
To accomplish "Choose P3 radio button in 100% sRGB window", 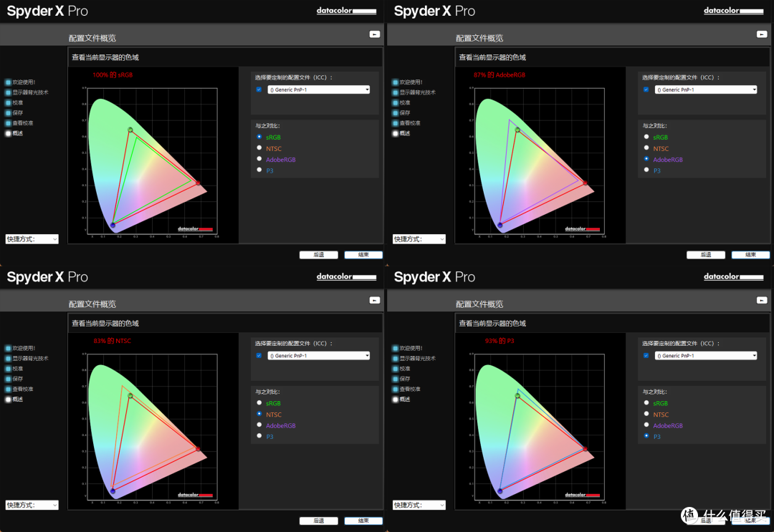I will click(259, 170).
